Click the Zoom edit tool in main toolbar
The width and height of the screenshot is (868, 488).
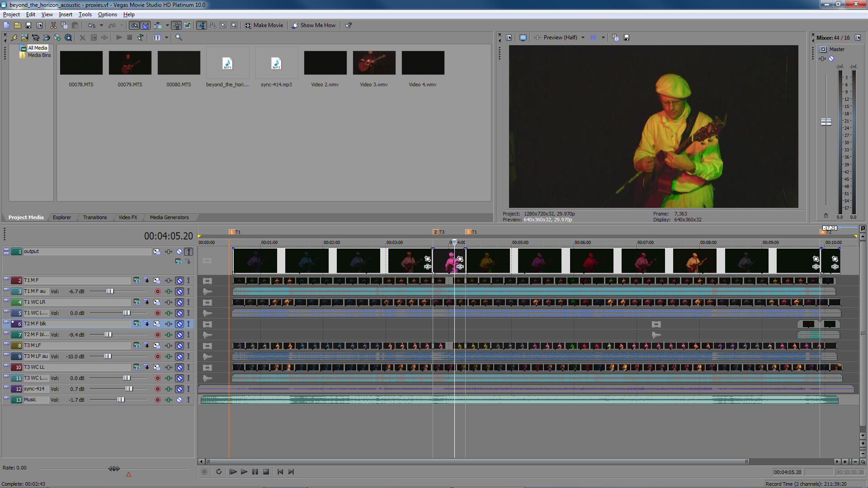[x=234, y=25]
